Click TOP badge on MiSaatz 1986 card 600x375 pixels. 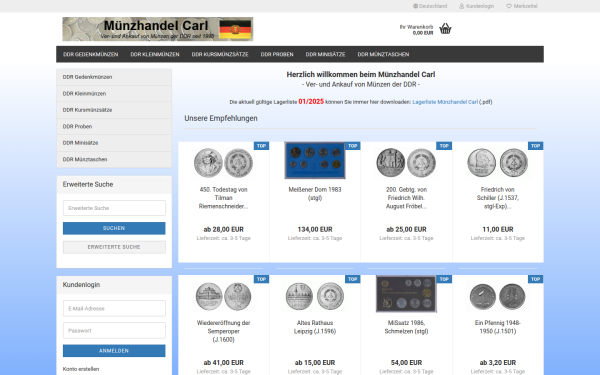point(444,279)
